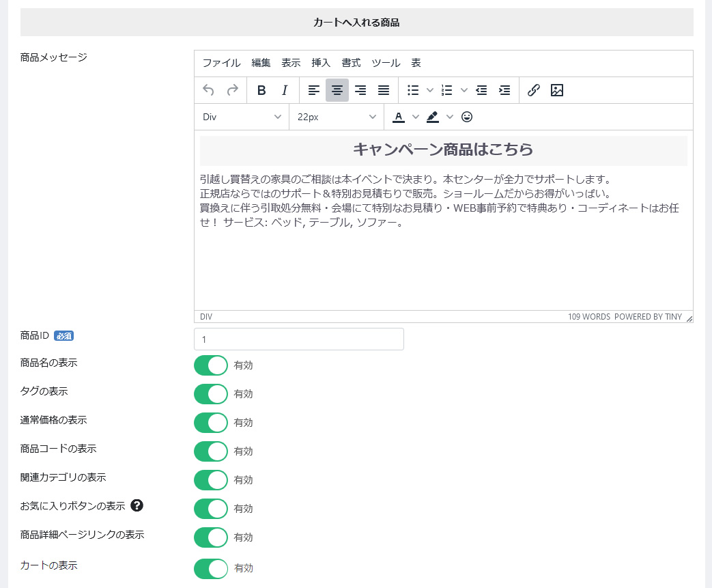Screen dimensions: 712x588
Task: Click the キャンペーン商品はこちら heading in editor
Action: click(x=443, y=150)
